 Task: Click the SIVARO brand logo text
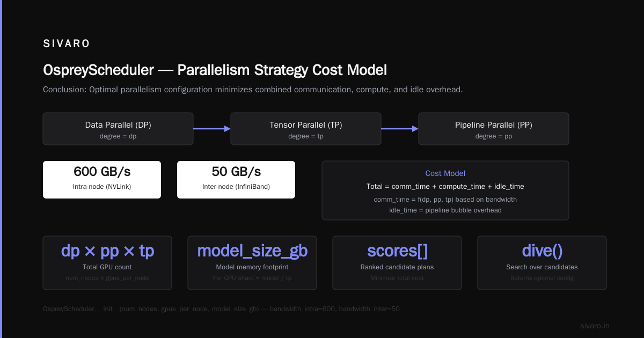click(x=67, y=44)
